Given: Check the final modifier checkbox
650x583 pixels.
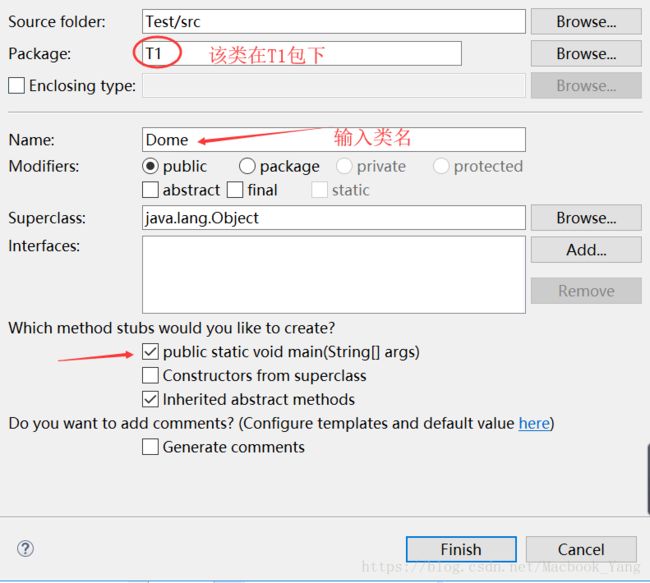Looking at the screenshot, I should 235,190.
